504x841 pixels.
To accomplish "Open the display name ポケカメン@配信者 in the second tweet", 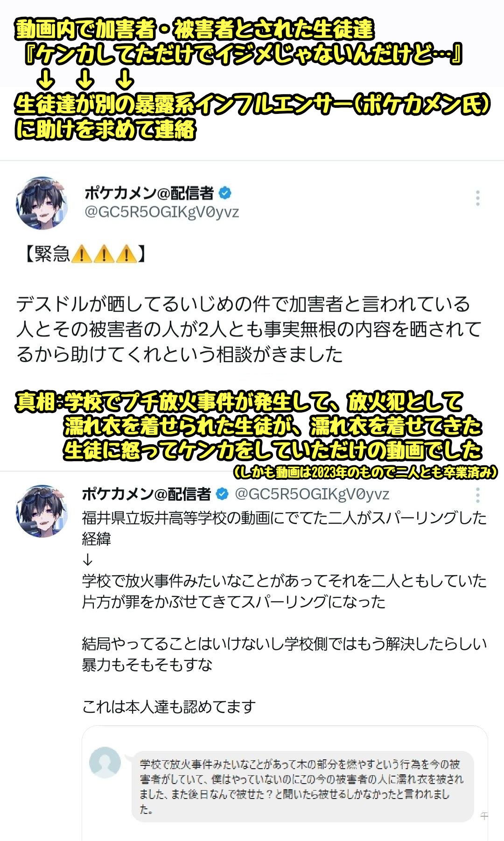I will point(146,494).
